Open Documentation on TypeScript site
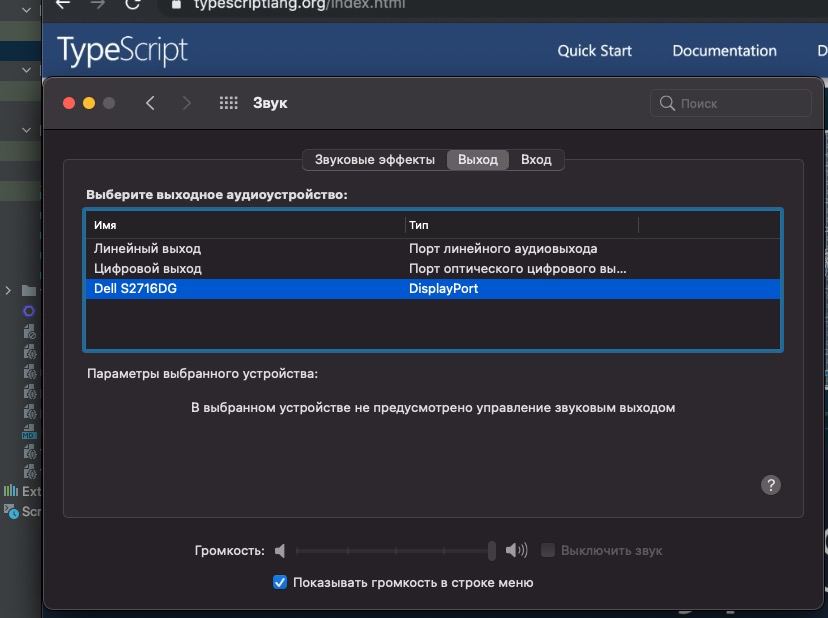This screenshot has width=828, height=618. [724, 51]
